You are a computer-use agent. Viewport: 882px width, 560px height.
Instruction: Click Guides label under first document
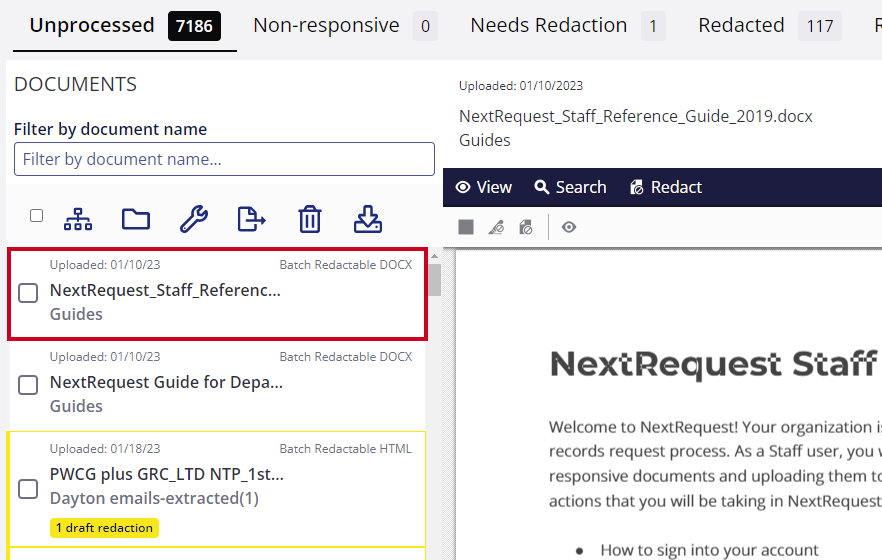click(76, 314)
